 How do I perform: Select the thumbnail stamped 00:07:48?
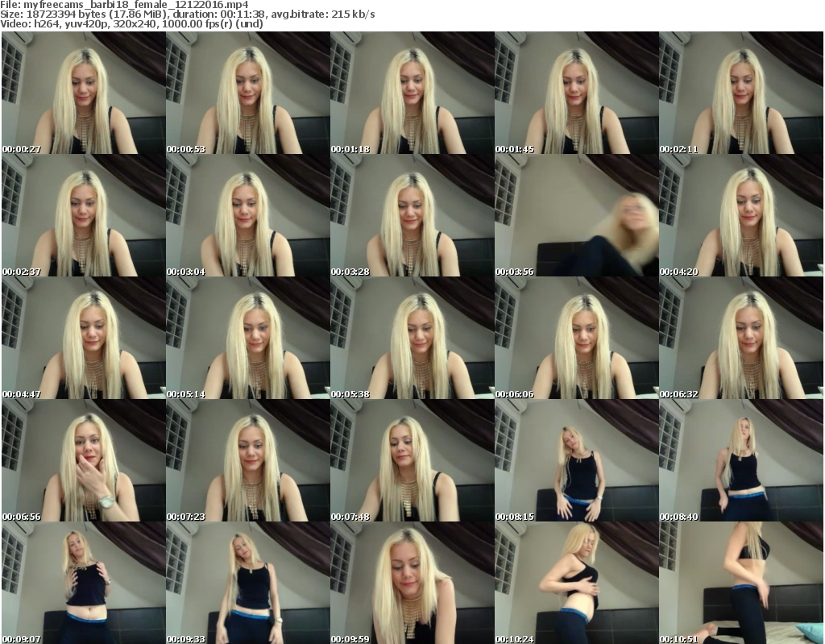click(412, 460)
